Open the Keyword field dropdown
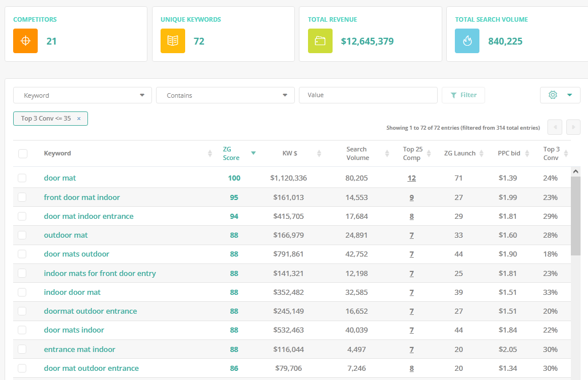588x380 pixels. 82,95
